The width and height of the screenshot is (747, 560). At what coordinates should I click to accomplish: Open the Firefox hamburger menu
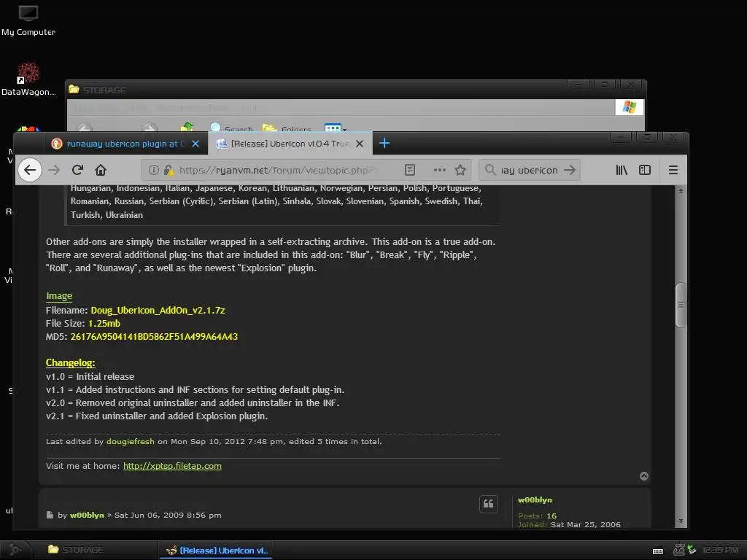673,170
